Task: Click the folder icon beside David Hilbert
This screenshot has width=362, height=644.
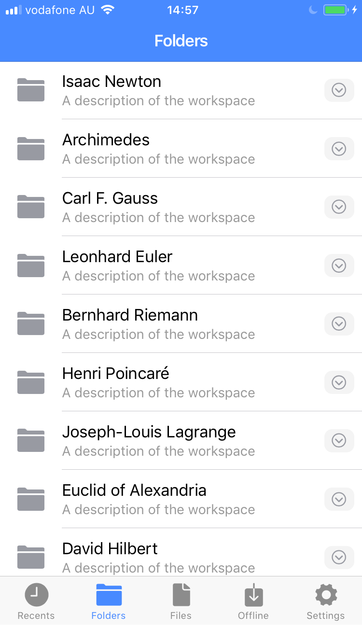Action: (x=30, y=557)
